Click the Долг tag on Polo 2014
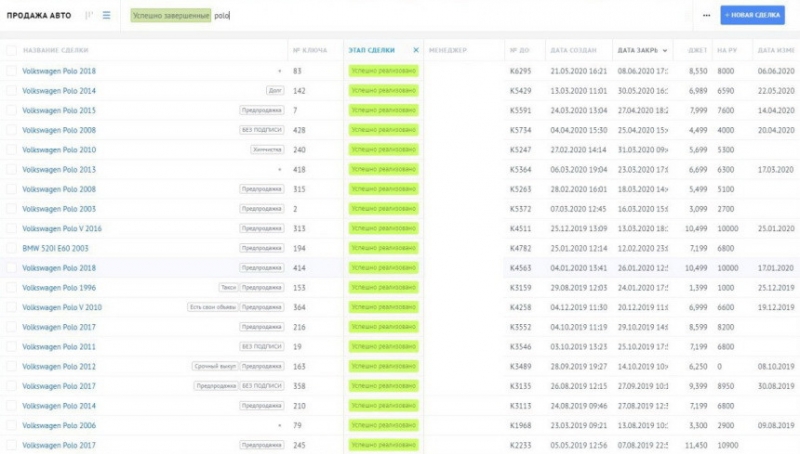This screenshot has width=800, height=454. pos(275,90)
